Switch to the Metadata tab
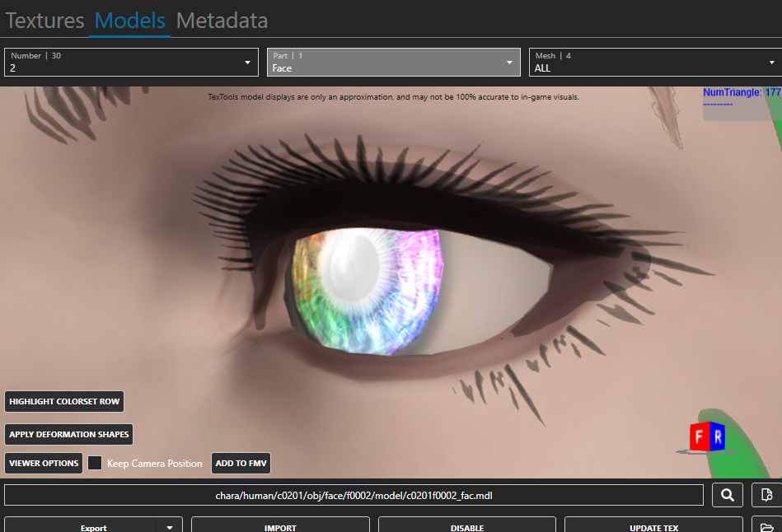This screenshot has width=782, height=532. tap(222, 21)
